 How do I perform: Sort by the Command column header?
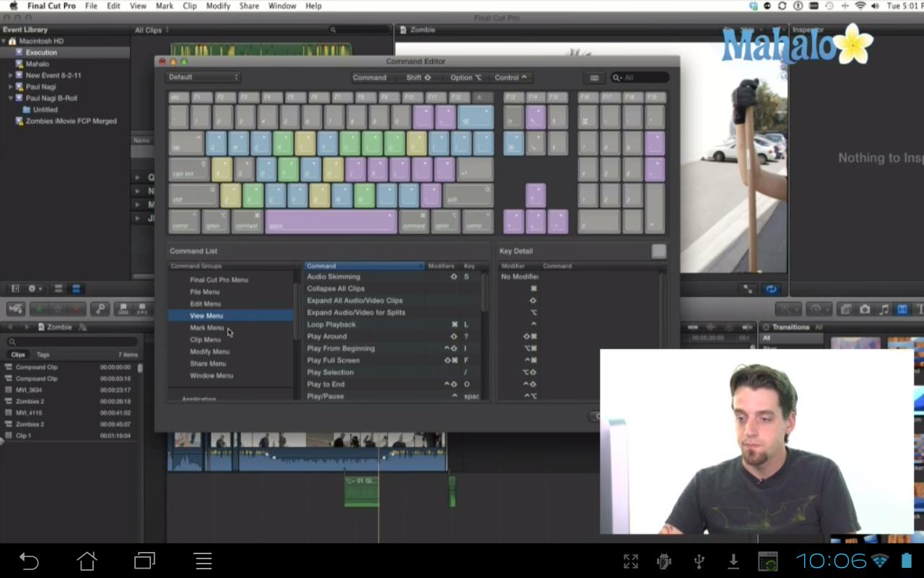pos(364,266)
